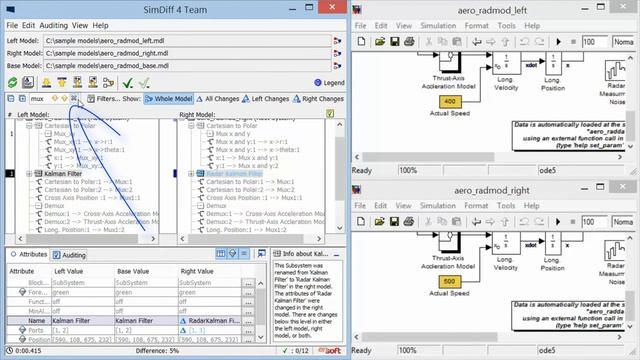The width and height of the screenshot is (640, 360).
Task: Click horizontal scrollbar under Left Model tree
Action: click(82, 238)
